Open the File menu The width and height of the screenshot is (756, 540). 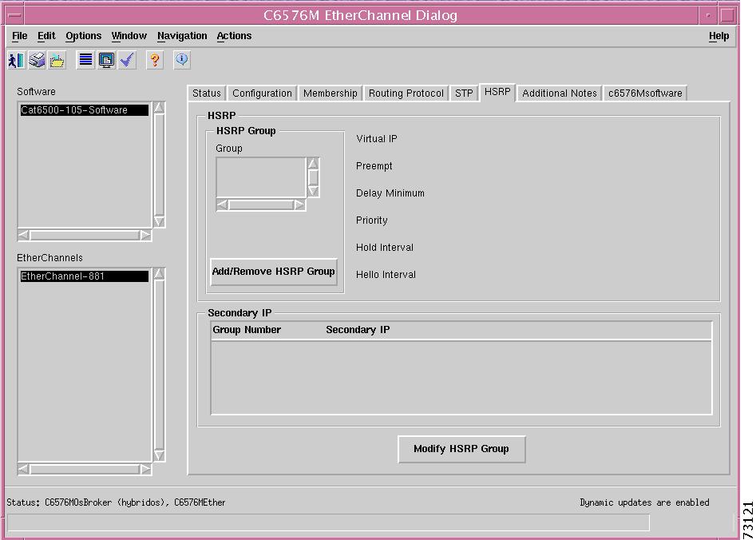[x=20, y=36]
